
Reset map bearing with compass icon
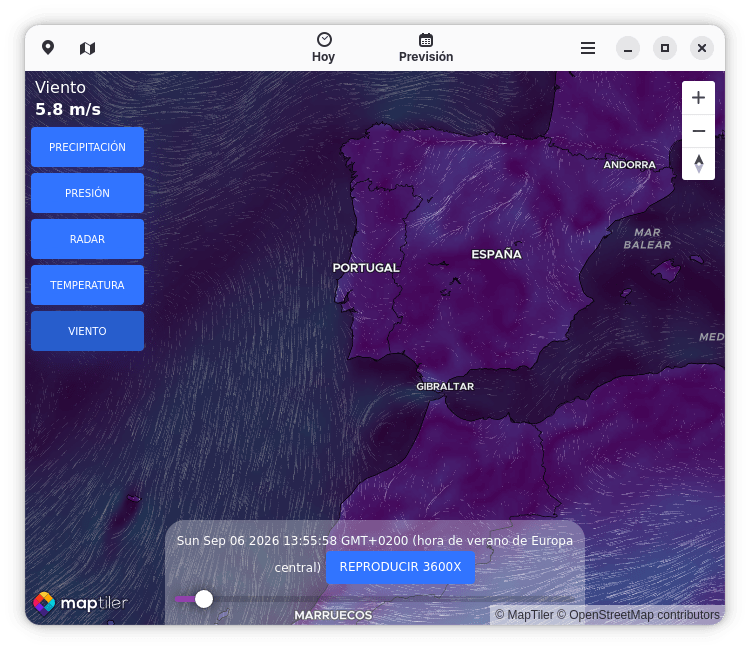[x=698, y=164]
